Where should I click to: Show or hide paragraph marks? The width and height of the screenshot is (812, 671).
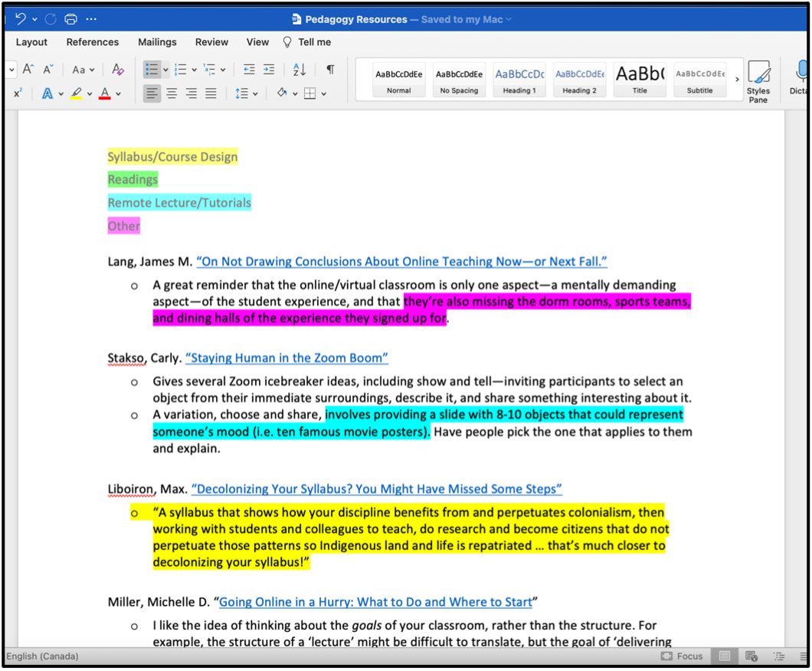[x=330, y=70]
